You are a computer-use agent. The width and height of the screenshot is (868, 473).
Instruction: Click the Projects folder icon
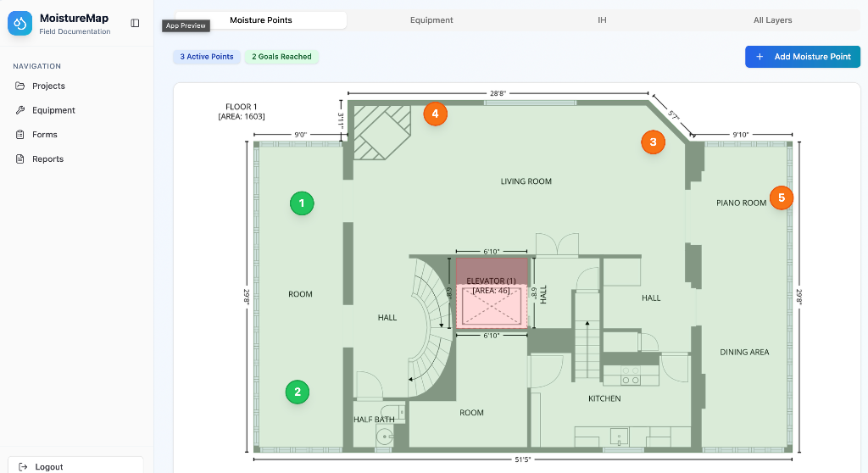tap(20, 86)
